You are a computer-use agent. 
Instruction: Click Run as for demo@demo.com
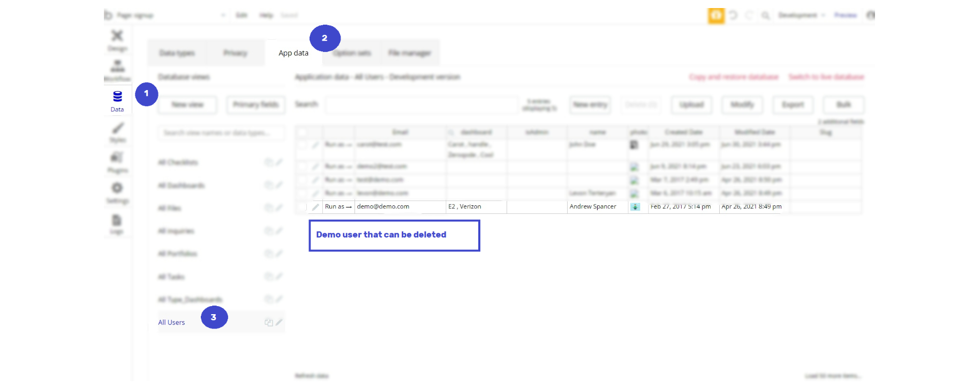(338, 206)
